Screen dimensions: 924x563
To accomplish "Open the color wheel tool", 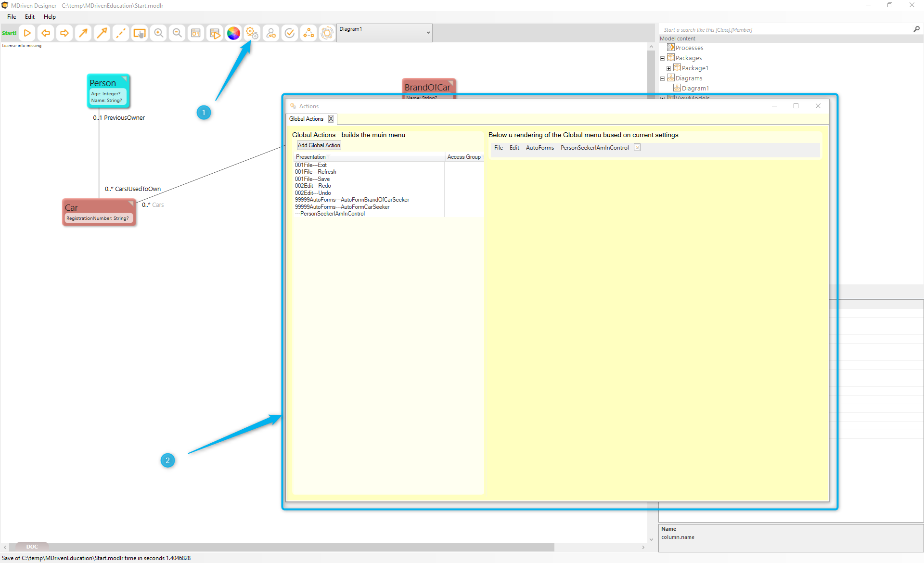I will click(x=233, y=33).
